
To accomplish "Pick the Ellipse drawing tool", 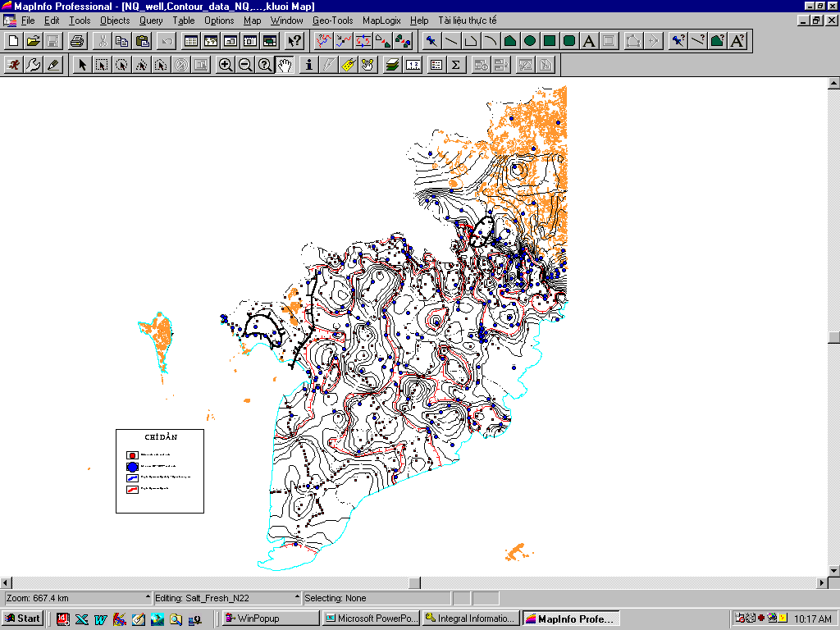I will (530, 40).
